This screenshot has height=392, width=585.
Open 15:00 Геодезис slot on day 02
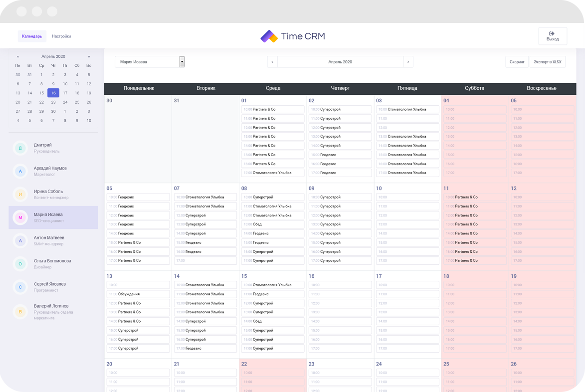[x=340, y=155]
